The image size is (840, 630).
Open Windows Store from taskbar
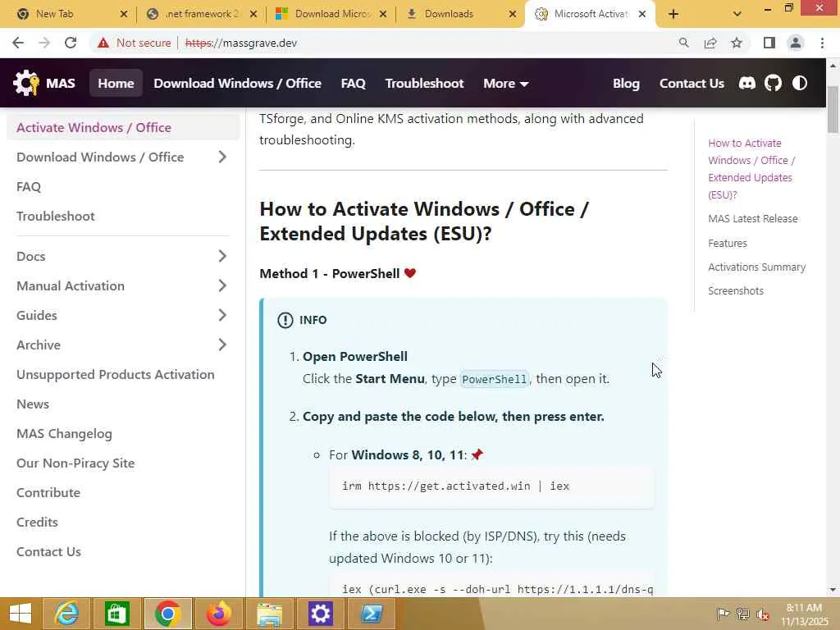pyautogui.click(x=116, y=614)
